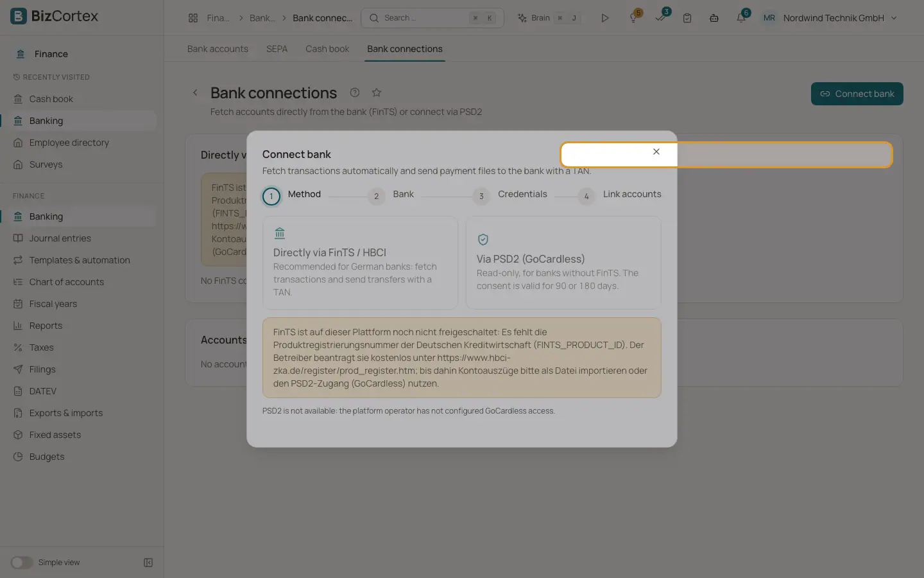The width and height of the screenshot is (924, 578).
Task: Toggle the favorite star for Bank connections
Action: (x=377, y=92)
